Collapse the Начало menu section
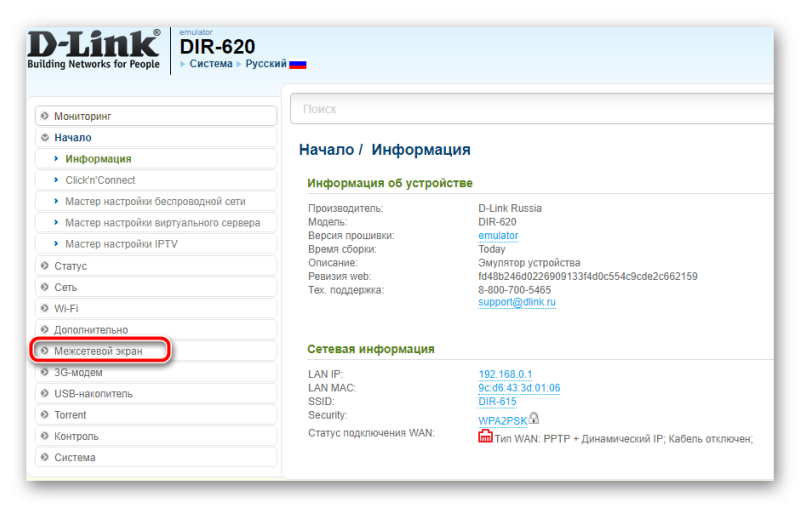Image resolution: width=800 pixels, height=508 pixels. [156, 138]
